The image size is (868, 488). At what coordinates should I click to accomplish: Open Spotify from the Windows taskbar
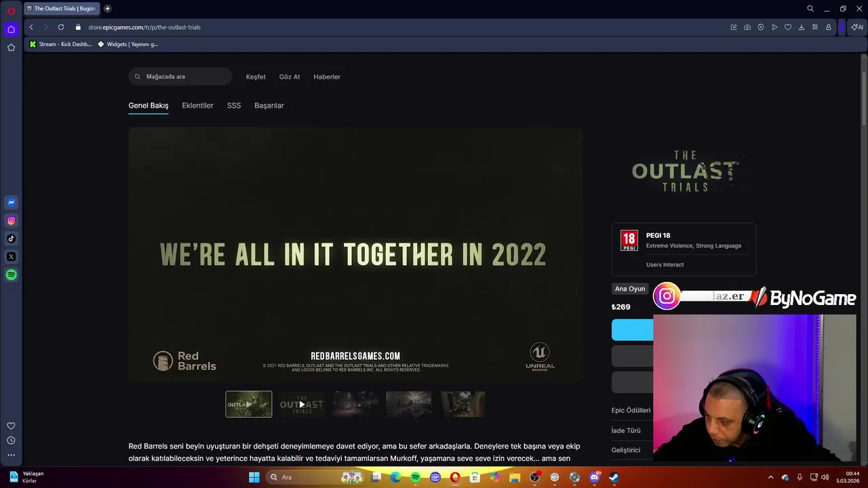click(415, 477)
